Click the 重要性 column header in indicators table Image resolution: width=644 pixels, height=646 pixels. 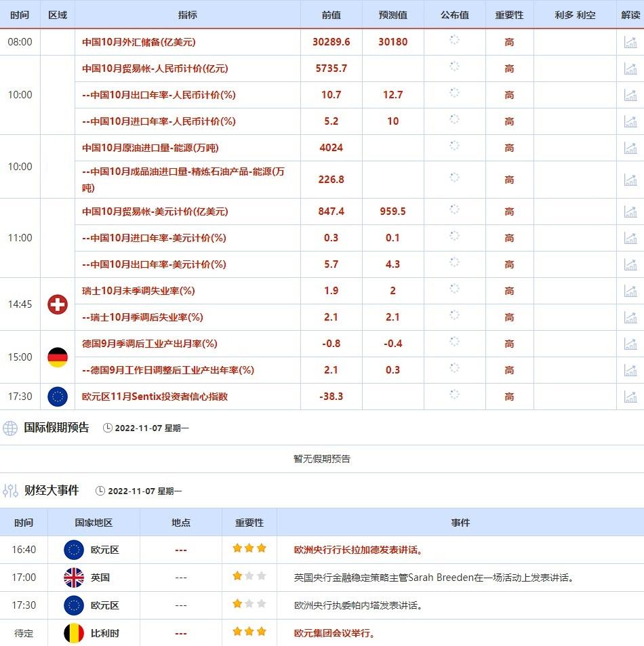click(x=509, y=14)
